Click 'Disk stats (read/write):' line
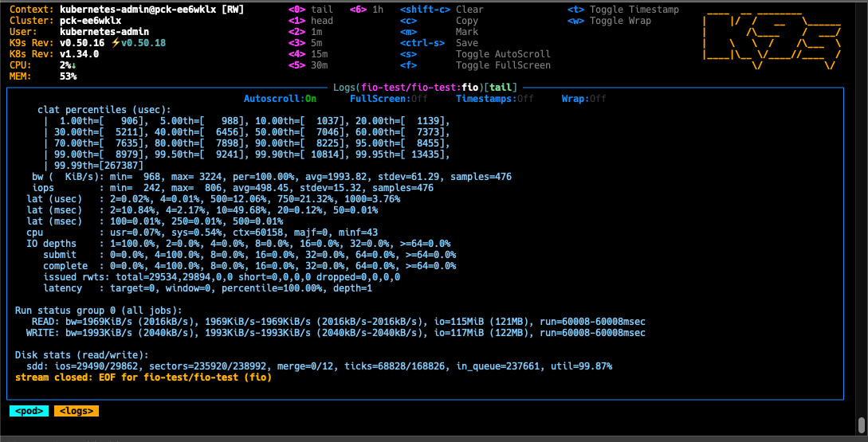868x442 pixels. (x=82, y=355)
